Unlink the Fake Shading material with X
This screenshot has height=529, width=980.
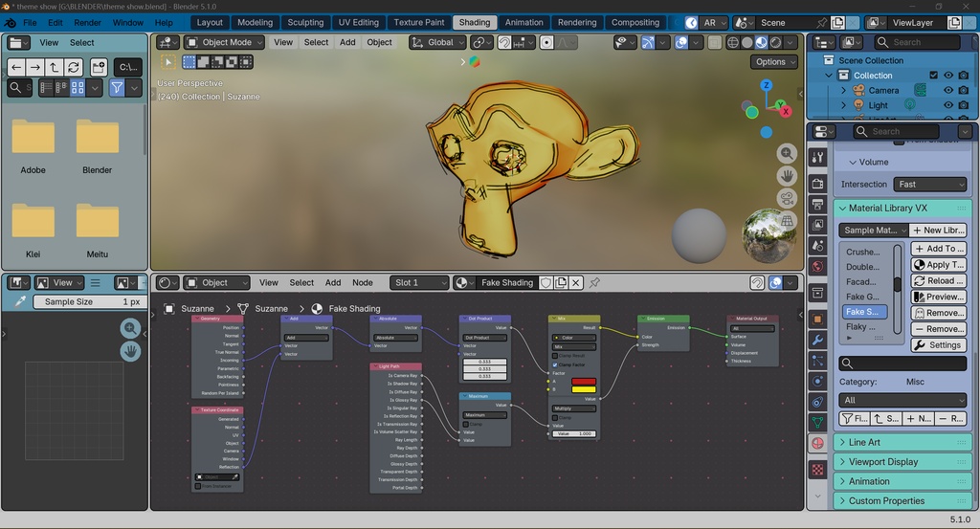[575, 283]
